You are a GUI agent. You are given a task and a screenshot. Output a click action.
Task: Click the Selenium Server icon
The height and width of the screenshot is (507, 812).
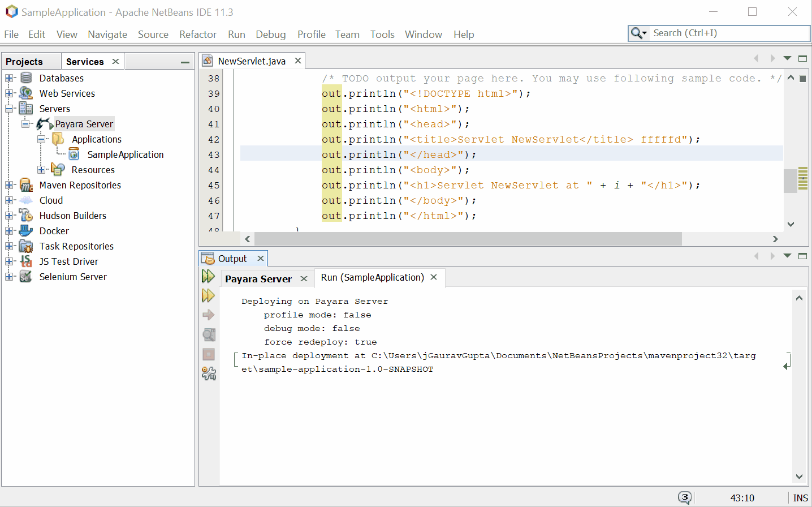[x=26, y=277]
